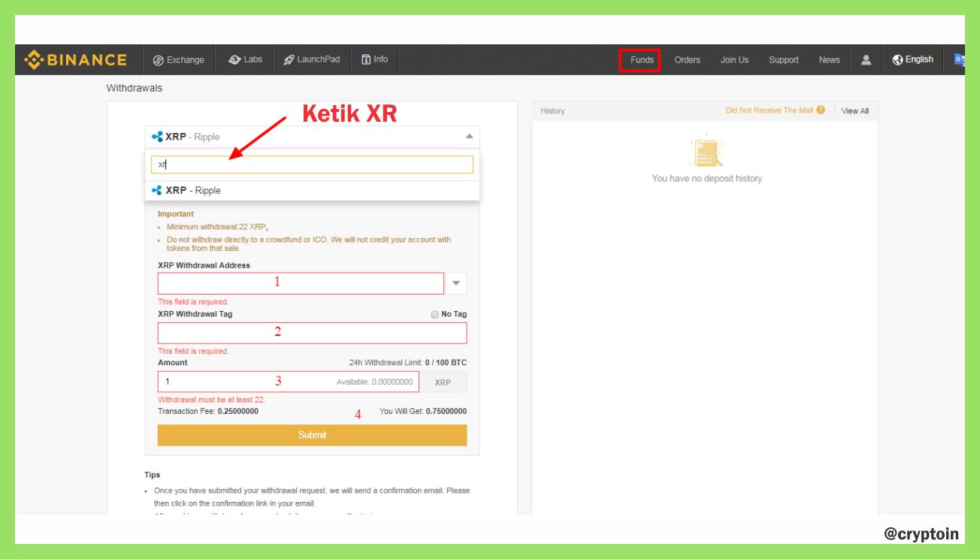The width and height of the screenshot is (980, 559).
Task: Click the empty deposit history illustration
Action: (706, 151)
